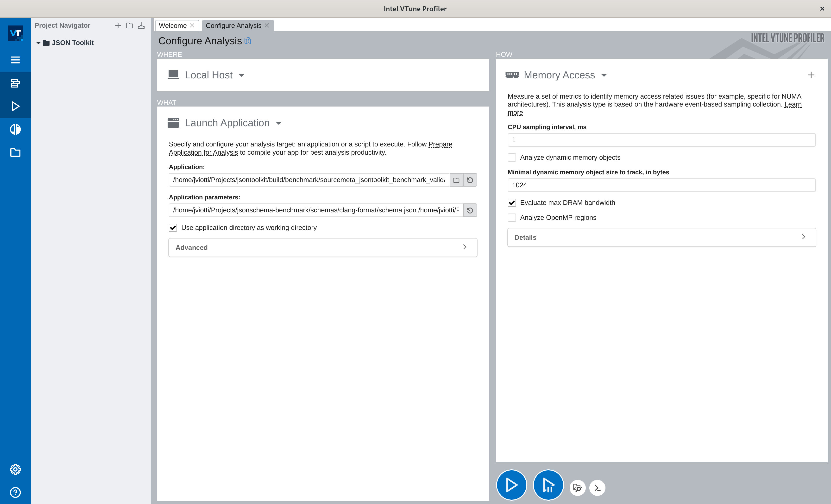
Task: Select JSON Toolkit project label
Action: click(73, 43)
